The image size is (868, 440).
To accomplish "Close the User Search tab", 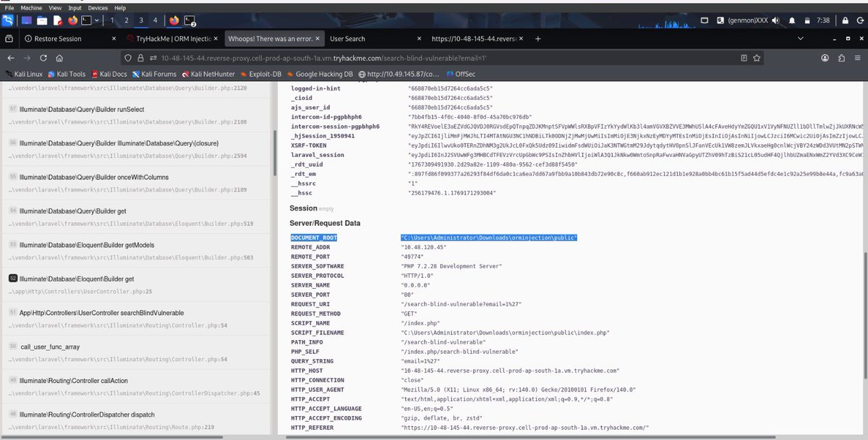I will coord(420,38).
